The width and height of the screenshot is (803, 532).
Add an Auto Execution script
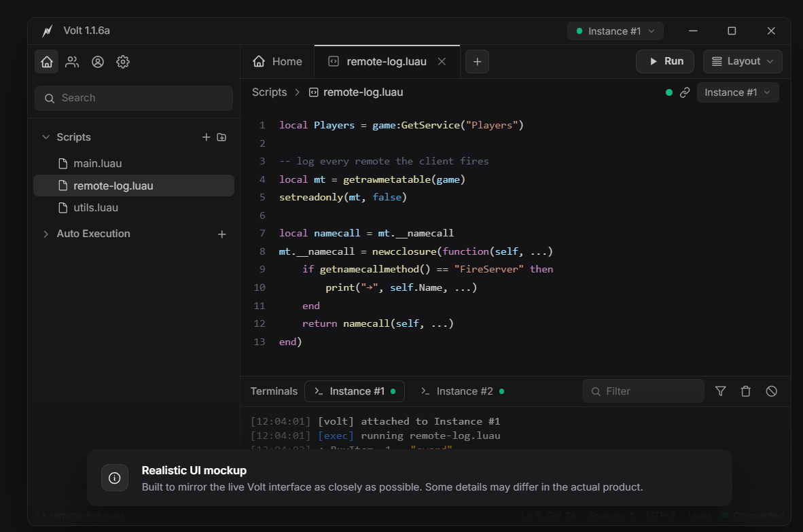(221, 234)
